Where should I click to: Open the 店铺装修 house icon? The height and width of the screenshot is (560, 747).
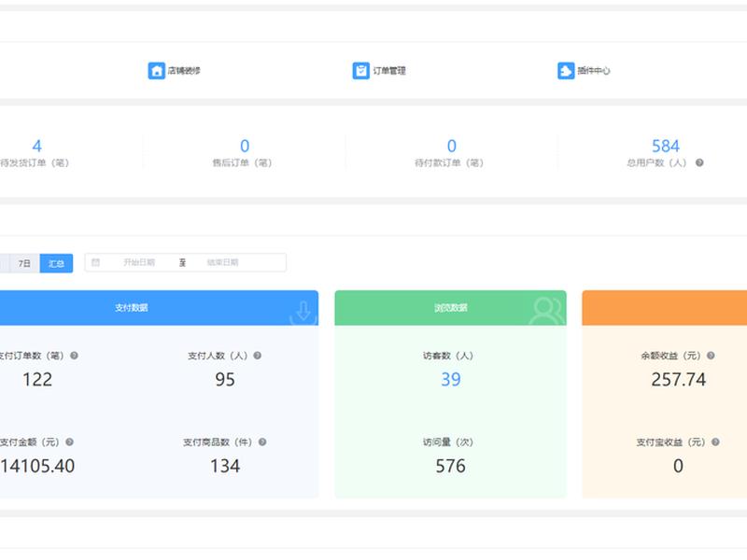(156, 71)
